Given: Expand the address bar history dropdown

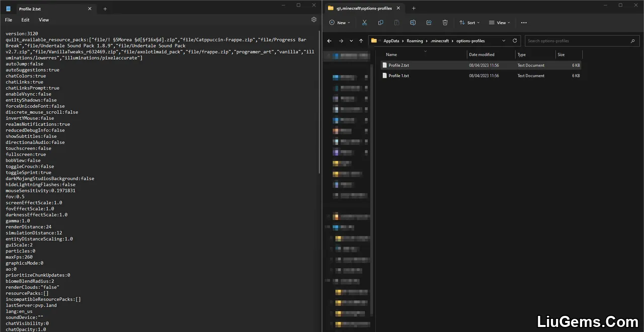Looking at the screenshot, I should tap(503, 41).
